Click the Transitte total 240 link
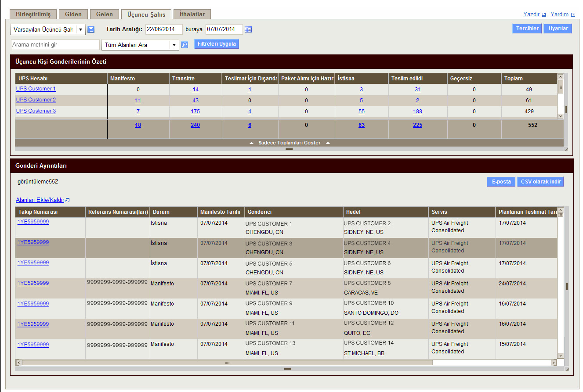 [195, 125]
